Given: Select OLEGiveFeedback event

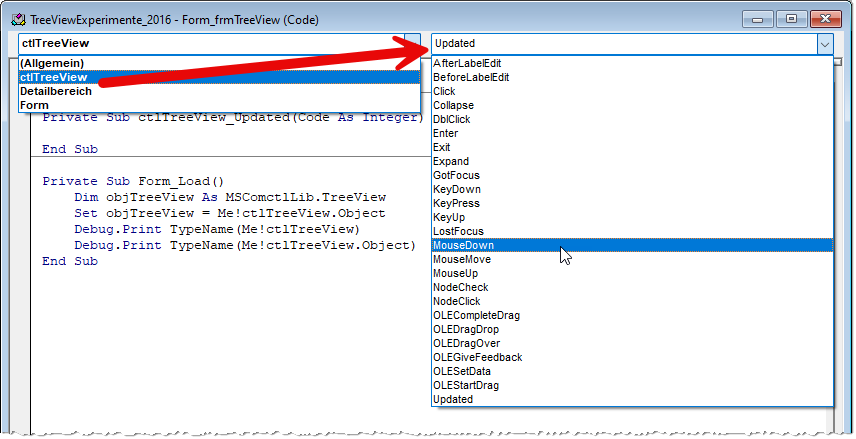Looking at the screenshot, I should (x=632, y=358).
